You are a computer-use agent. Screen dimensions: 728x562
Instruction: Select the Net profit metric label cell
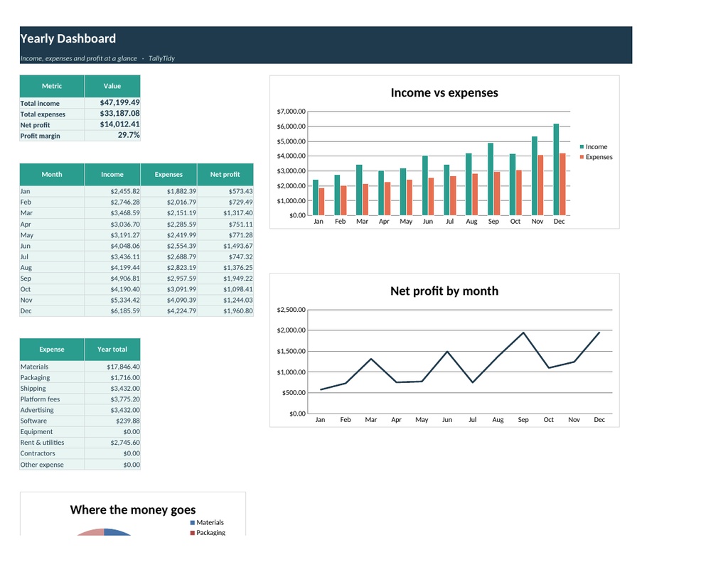pos(52,125)
